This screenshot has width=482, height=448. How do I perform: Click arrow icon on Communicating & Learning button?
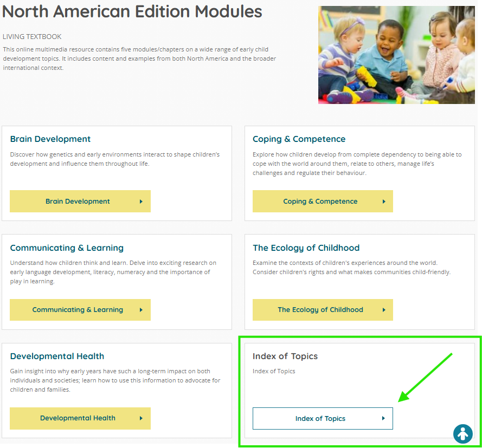141,310
